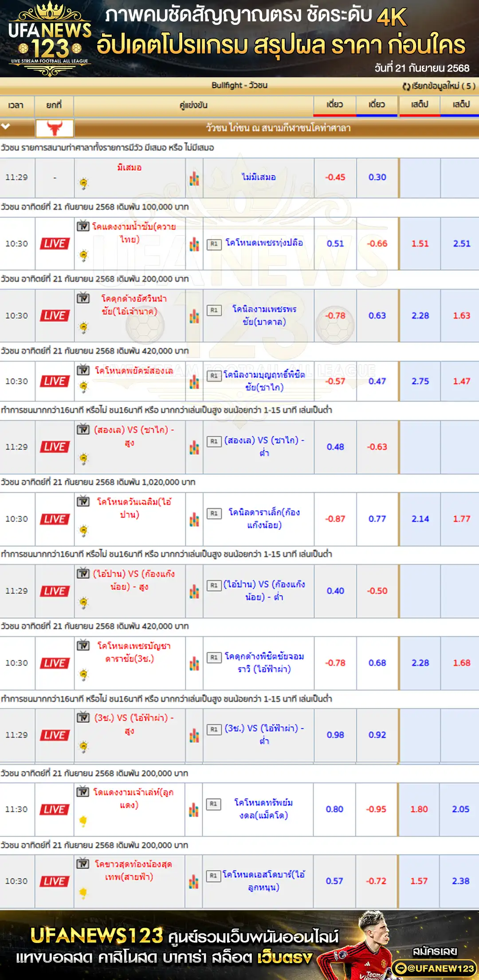
Task: Select the red-underlined เดี่ยว column header
Action: pyautogui.click(x=335, y=105)
